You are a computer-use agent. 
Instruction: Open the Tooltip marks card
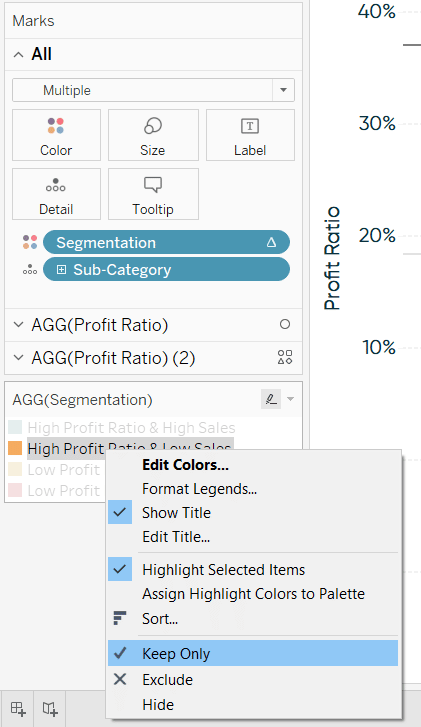tap(153, 194)
